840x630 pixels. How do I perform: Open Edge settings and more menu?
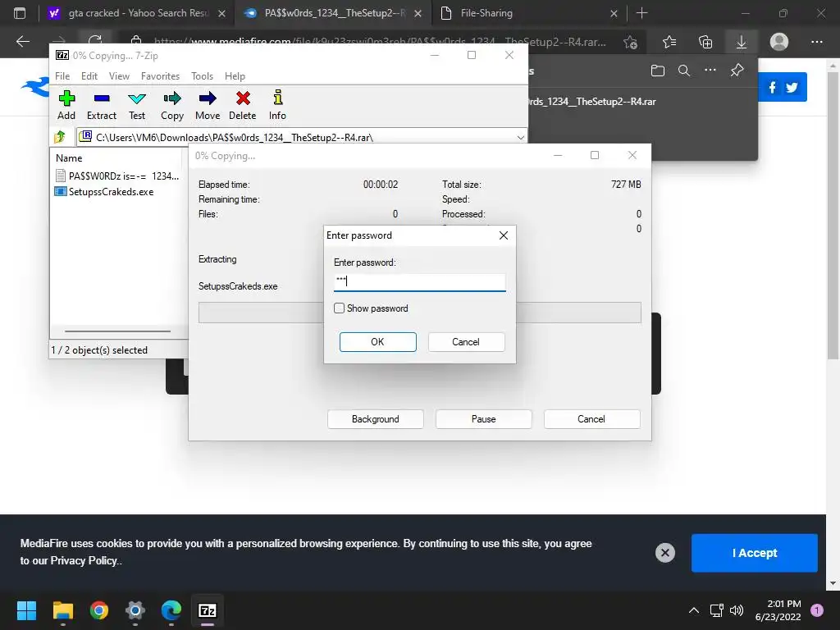pyautogui.click(x=816, y=42)
